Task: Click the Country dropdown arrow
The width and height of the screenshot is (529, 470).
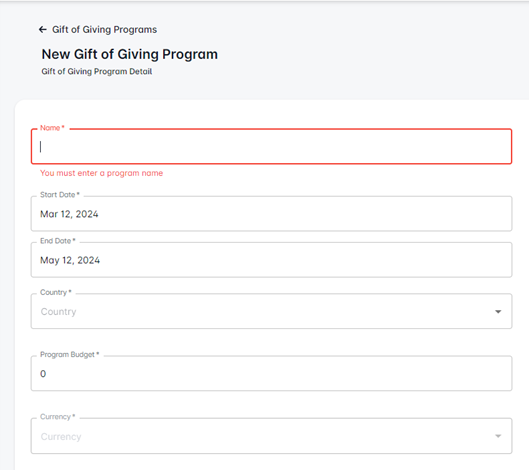Action: tap(498, 311)
